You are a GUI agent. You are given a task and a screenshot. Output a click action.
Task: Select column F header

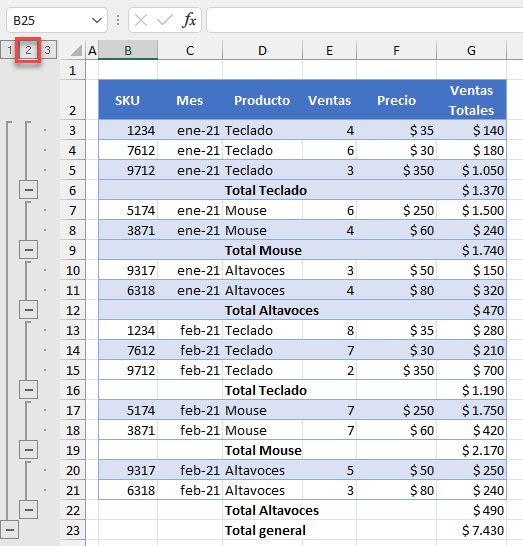tap(396, 50)
